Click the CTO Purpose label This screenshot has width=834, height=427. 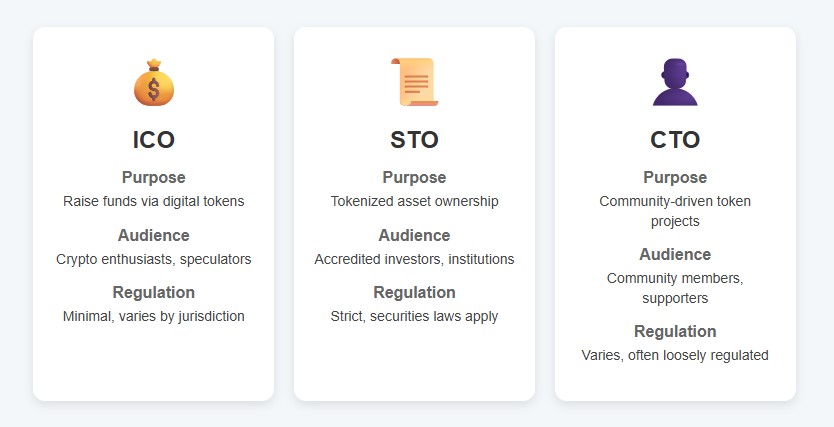pos(675,178)
